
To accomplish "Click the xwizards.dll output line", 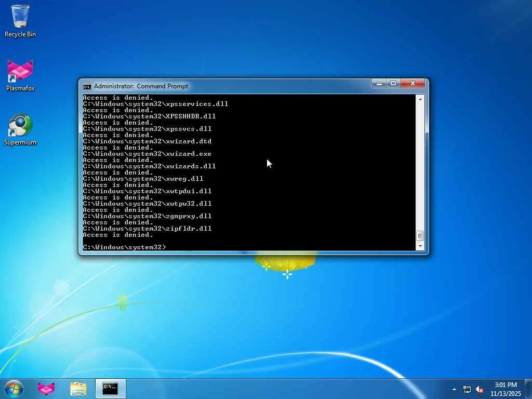I will (149, 166).
